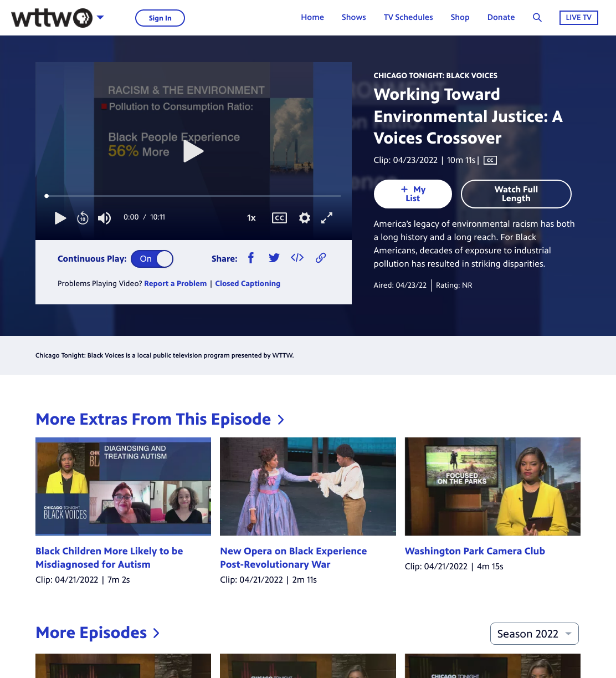Click the WTTW logo
Viewport: 616px width, 678px height.
point(52,18)
